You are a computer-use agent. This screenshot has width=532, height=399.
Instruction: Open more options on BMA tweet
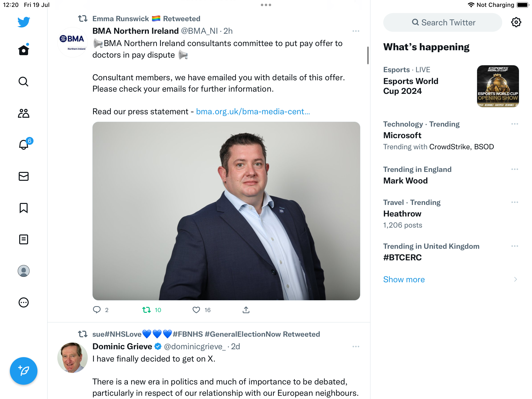coord(356,31)
